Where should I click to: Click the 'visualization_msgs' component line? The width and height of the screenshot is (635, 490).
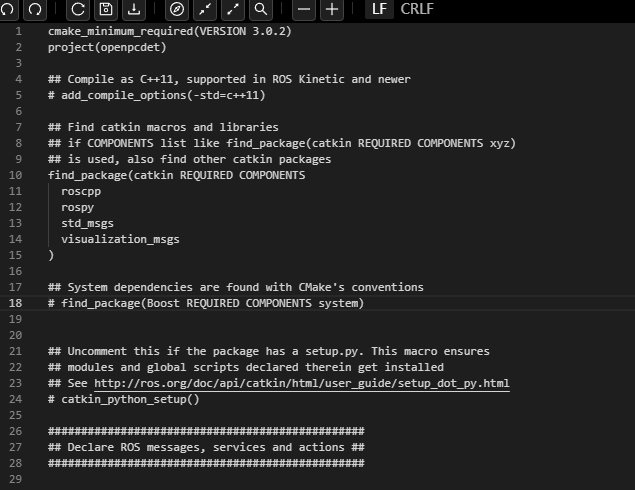pos(120,239)
